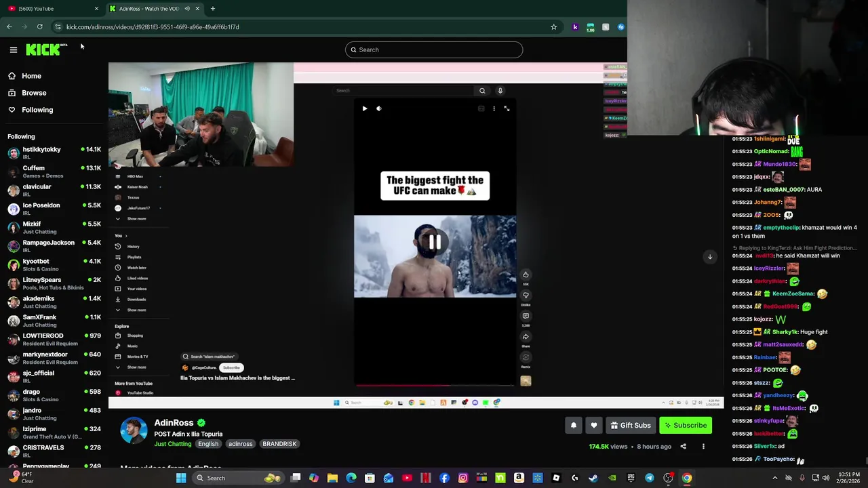The height and width of the screenshot is (488, 868).
Task: Switch to the YouTube browser tab
Action: point(52,9)
